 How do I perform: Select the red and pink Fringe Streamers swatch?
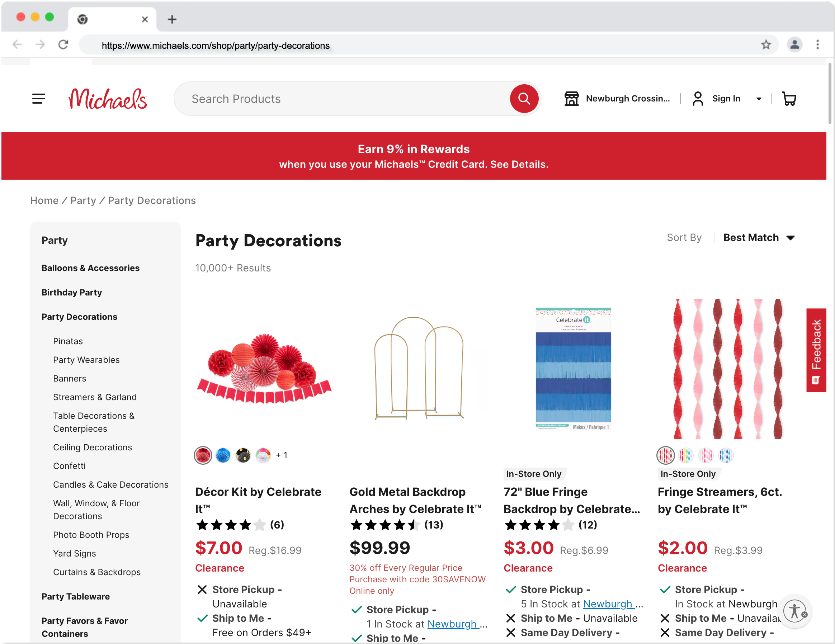pos(665,455)
